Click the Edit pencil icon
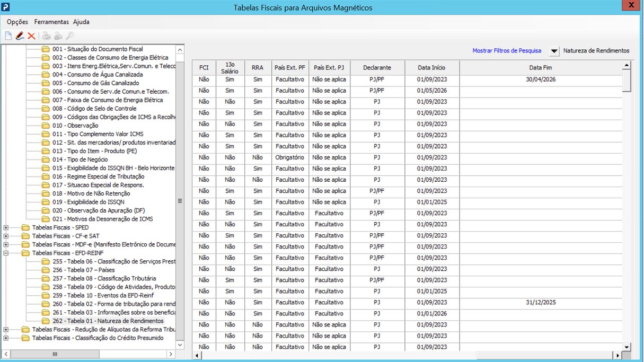 20,36
